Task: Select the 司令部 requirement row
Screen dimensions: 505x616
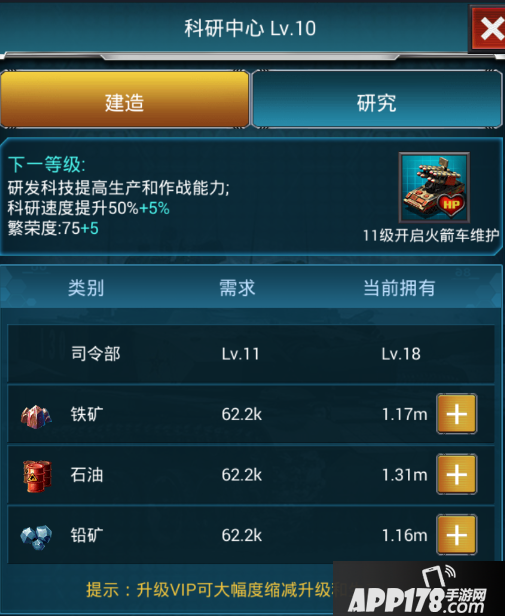Action: pyautogui.click(x=251, y=354)
